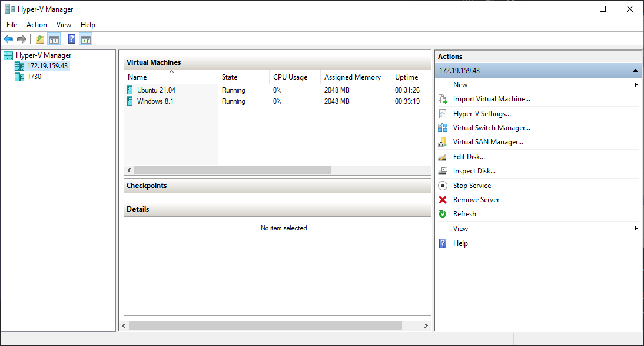Select the Ubuntu 21.04 virtual machine name
This screenshot has width=644, height=346.
(156, 90)
